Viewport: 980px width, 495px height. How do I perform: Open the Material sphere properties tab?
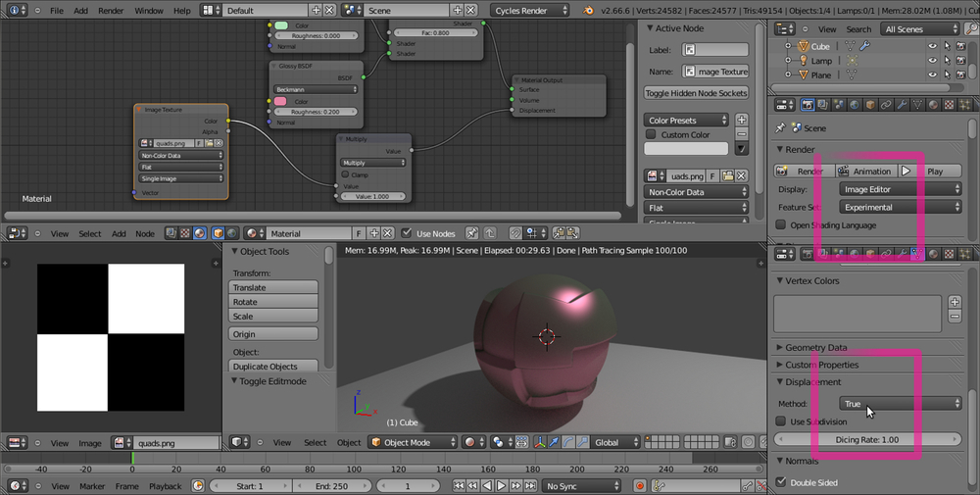932,104
